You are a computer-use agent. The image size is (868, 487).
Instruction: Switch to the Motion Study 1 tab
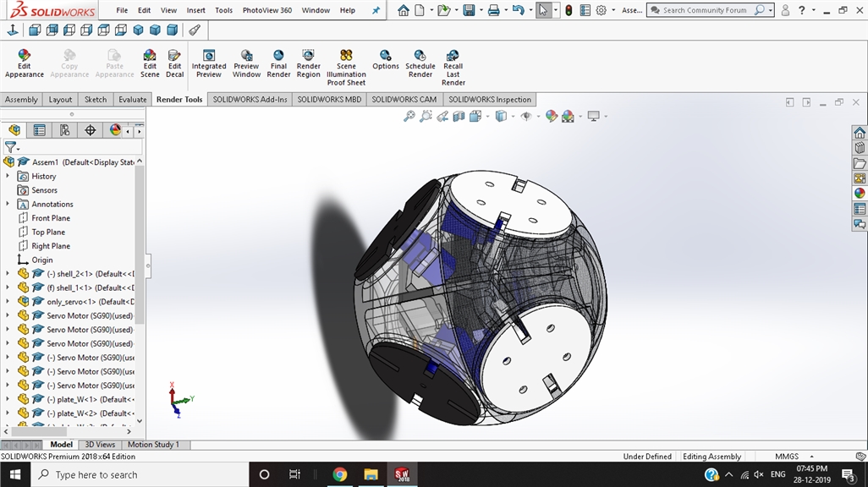153,445
